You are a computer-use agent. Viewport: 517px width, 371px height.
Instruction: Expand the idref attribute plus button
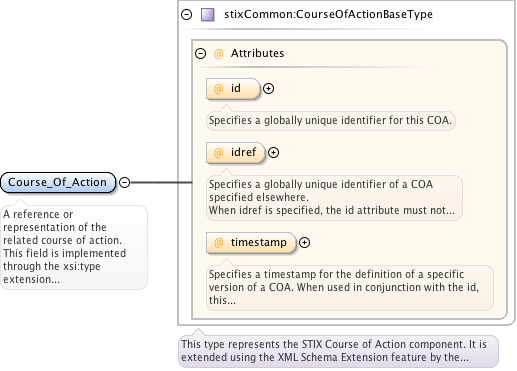tap(273, 152)
